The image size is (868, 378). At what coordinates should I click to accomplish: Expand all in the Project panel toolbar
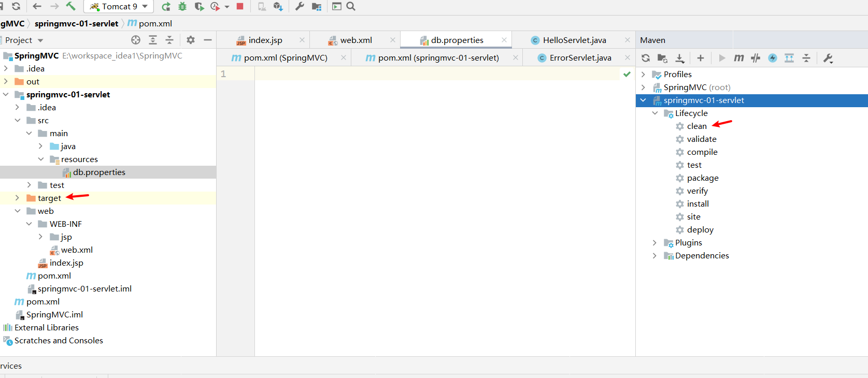coord(153,40)
